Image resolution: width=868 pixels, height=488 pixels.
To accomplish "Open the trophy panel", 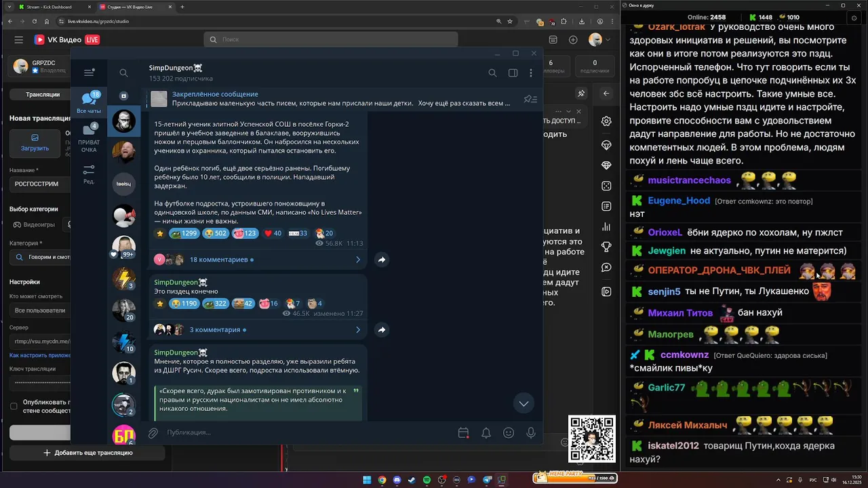I will point(606,247).
